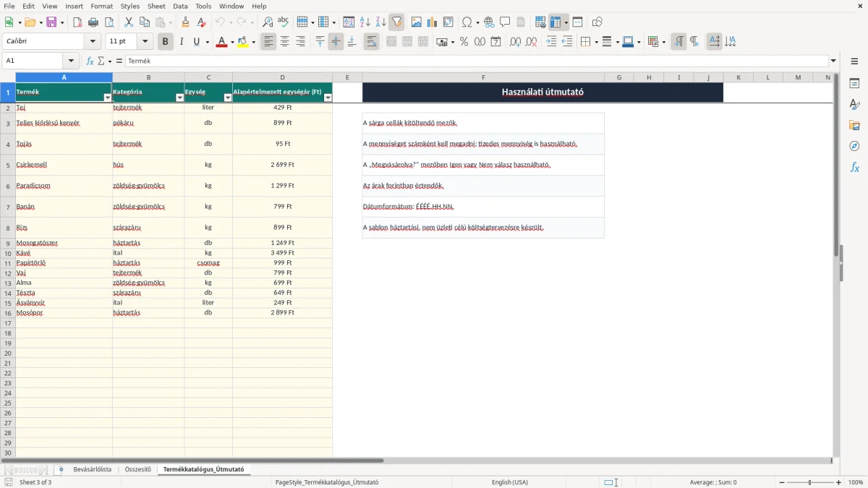Select column A header

pyautogui.click(x=64, y=77)
